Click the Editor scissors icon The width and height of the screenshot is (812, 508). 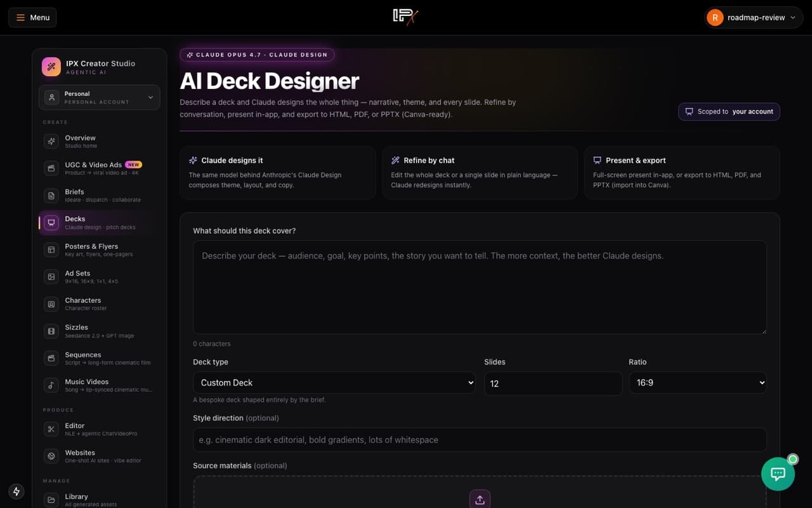click(x=51, y=429)
